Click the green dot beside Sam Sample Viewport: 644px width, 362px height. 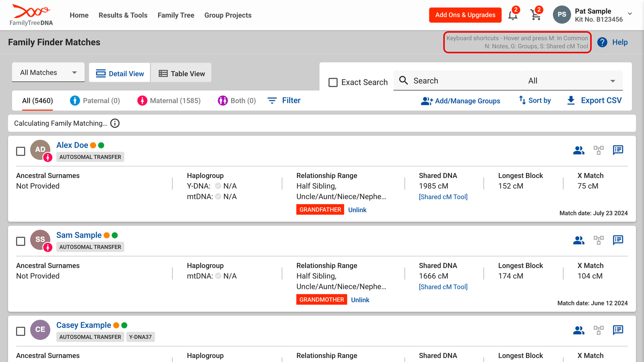pos(115,235)
